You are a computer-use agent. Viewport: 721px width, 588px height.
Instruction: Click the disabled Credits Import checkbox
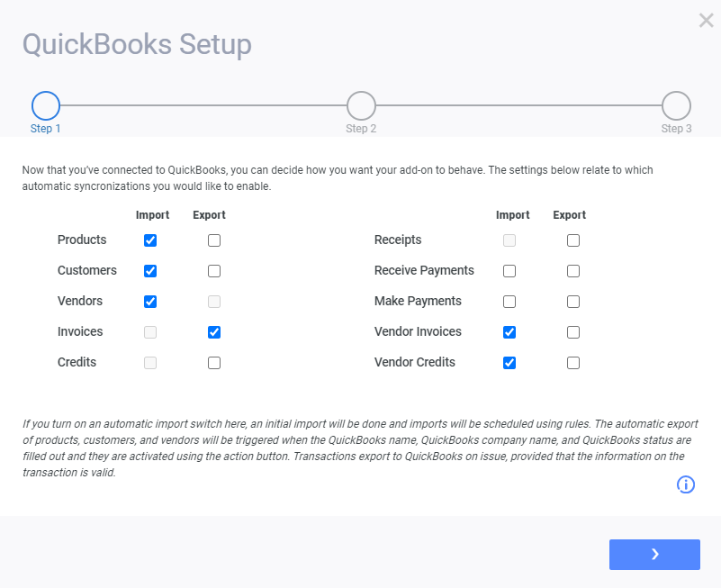coord(150,363)
